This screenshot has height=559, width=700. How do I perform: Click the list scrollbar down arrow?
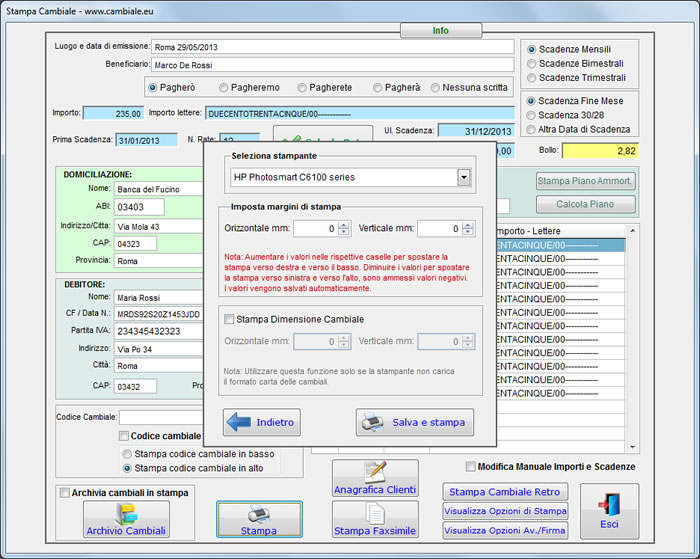(633, 447)
